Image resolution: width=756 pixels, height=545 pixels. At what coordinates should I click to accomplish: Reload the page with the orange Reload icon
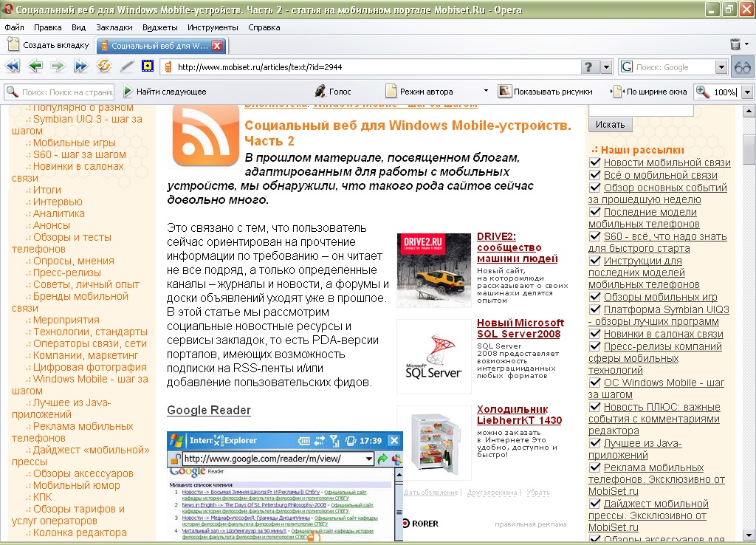103,66
